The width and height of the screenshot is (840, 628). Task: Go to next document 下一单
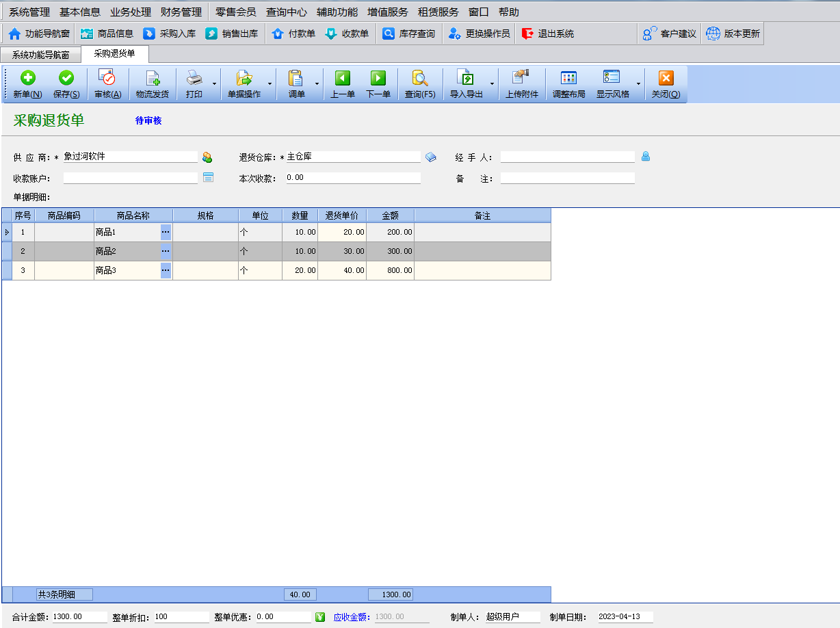(x=378, y=84)
